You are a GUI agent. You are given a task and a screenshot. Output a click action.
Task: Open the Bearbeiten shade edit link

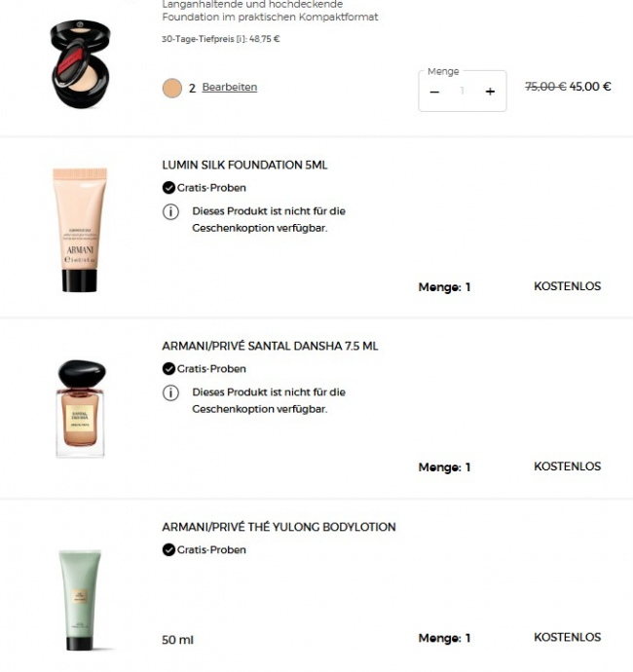(x=230, y=87)
